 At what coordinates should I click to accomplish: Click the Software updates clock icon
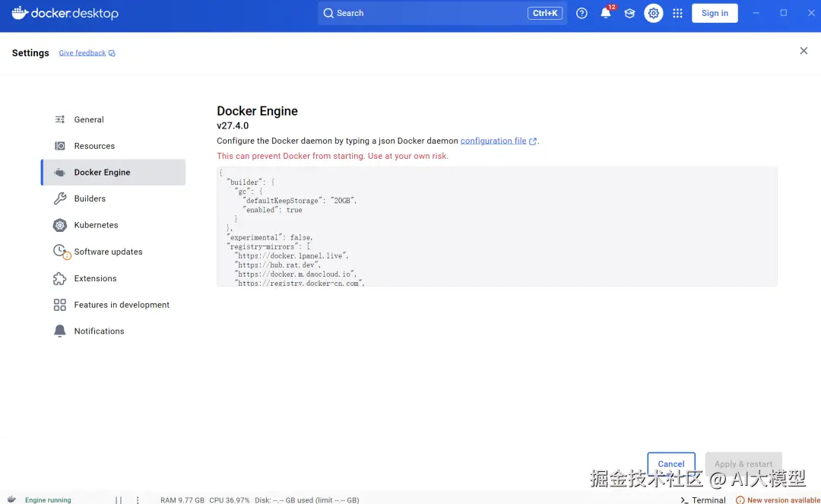pos(62,252)
